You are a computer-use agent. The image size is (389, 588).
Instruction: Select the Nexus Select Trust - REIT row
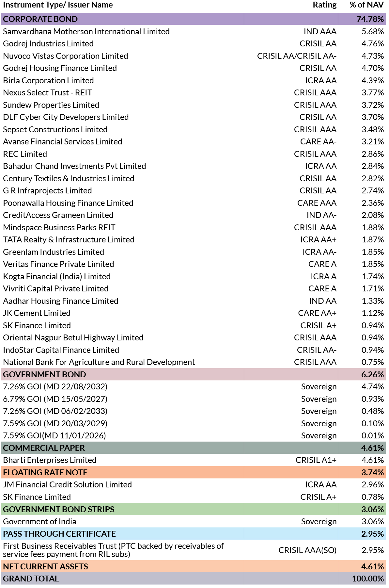[47, 92]
